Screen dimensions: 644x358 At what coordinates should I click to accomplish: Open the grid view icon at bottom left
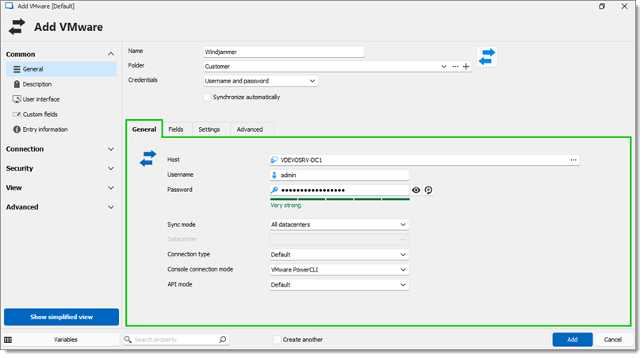(8, 340)
